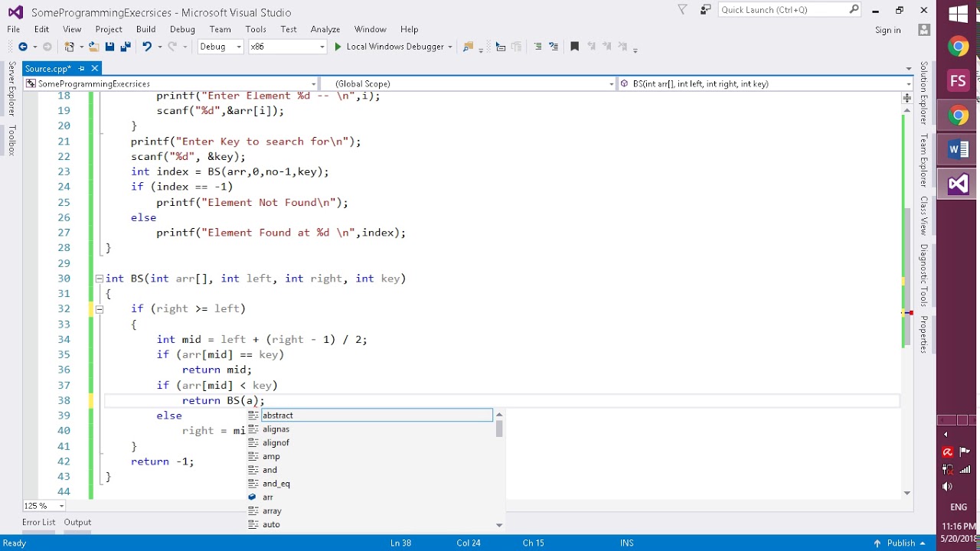Expand the Local Windows Debugger dropdown arrow
980x551 pixels.
pos(450,47)
